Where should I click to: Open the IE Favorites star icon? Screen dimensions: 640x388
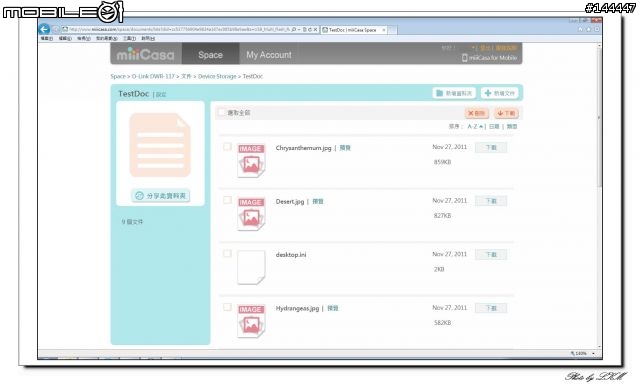coord(589,30)
